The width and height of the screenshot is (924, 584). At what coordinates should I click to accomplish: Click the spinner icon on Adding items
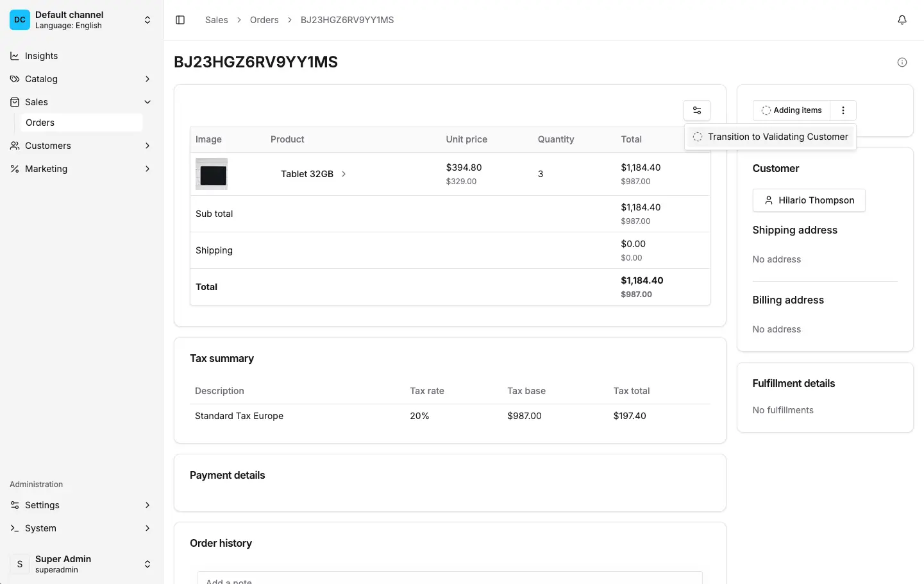[766, 110]
